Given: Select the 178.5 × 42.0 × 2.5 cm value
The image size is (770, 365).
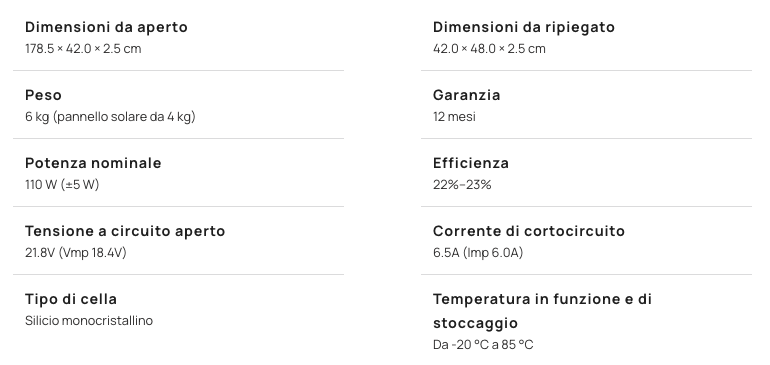Looking at the screenshot, I should tap(83, 49).
